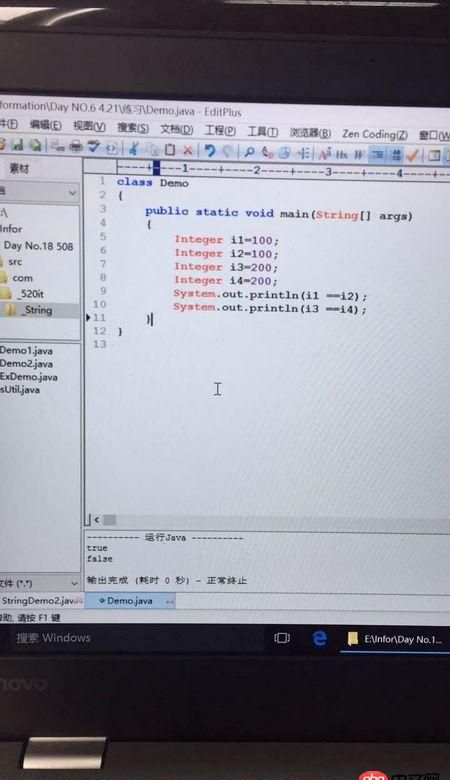This screenshot has width=450, height=780.
Task: Open the 工具(T) menu
Action: [263, 132]
